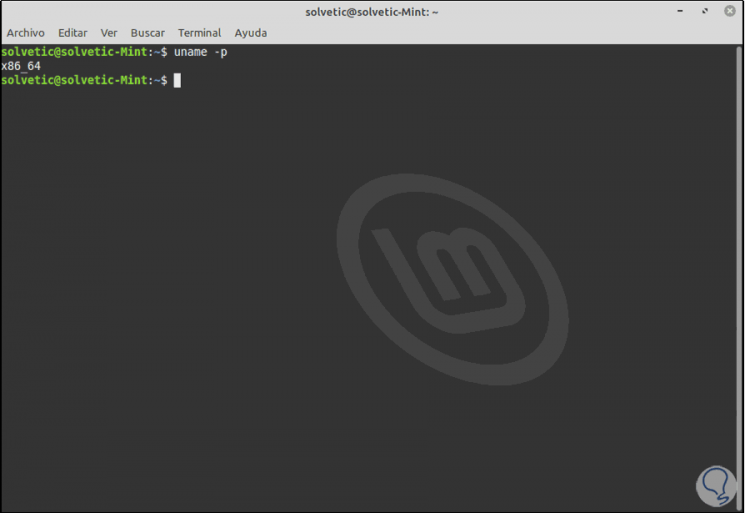Click the window title solvetic@solvetic-Mint

[x=372, y=12]
